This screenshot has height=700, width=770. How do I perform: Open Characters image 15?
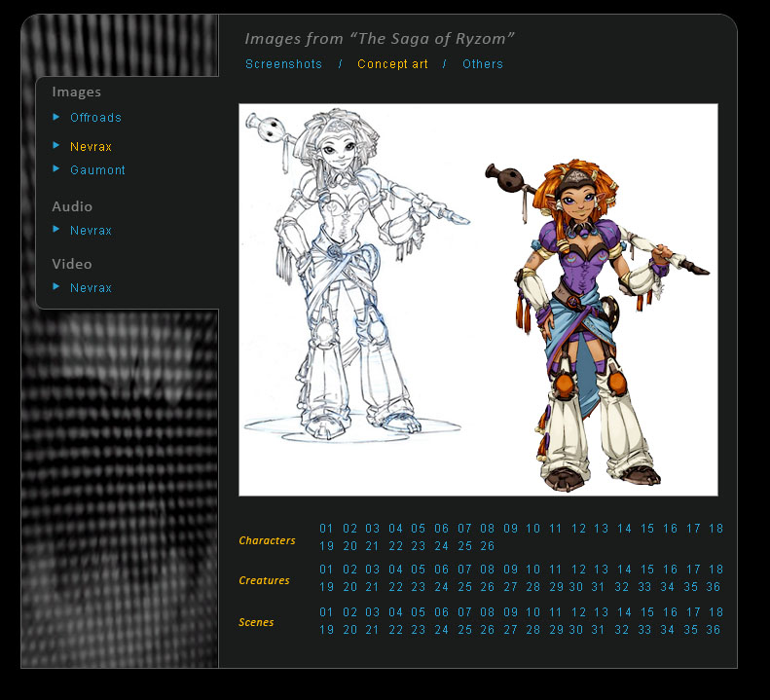click(x=647, y=529)
